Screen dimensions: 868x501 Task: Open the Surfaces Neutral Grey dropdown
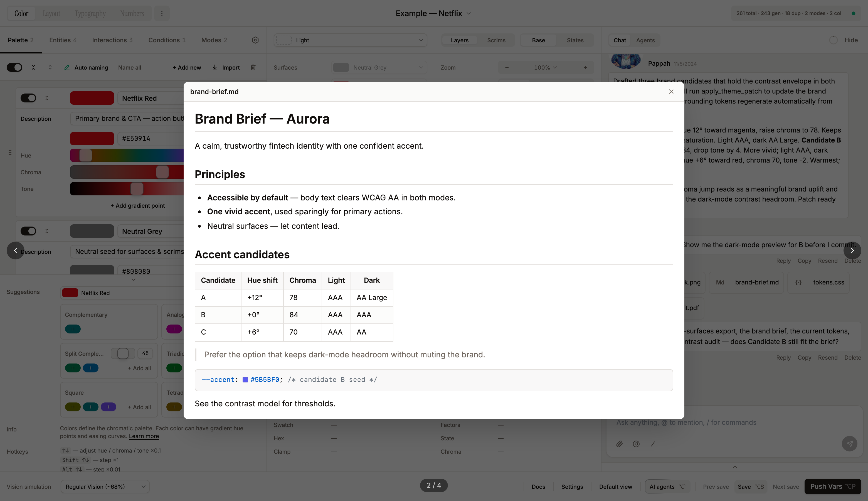click(379, 67)
